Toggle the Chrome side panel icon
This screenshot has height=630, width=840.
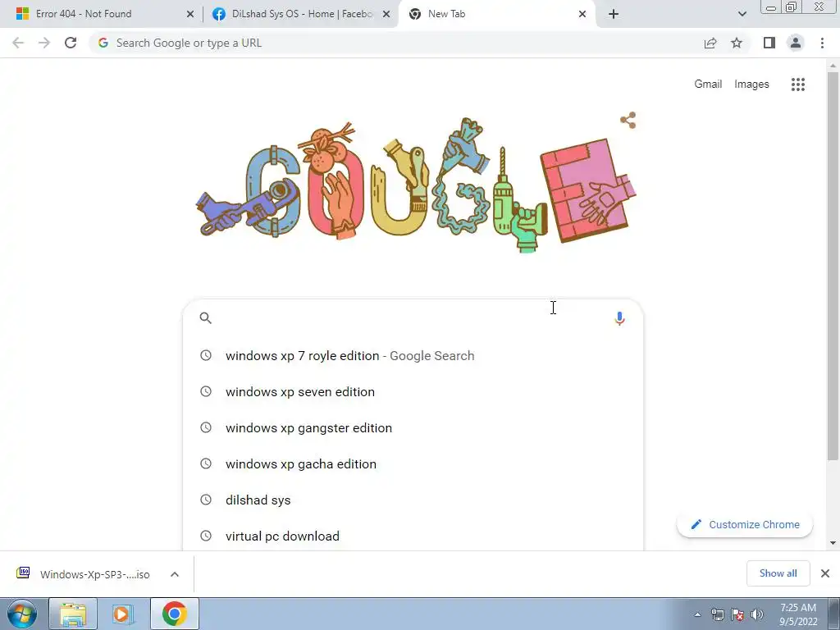769,43
